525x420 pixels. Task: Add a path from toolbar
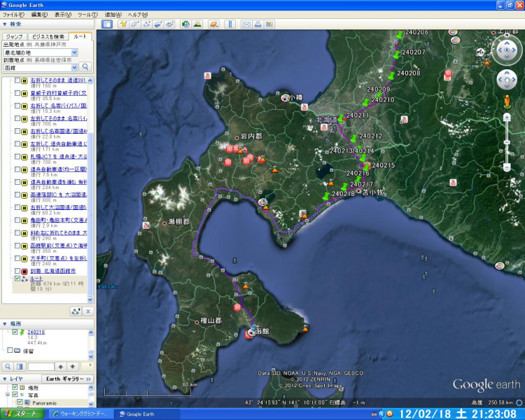point(147,24)
